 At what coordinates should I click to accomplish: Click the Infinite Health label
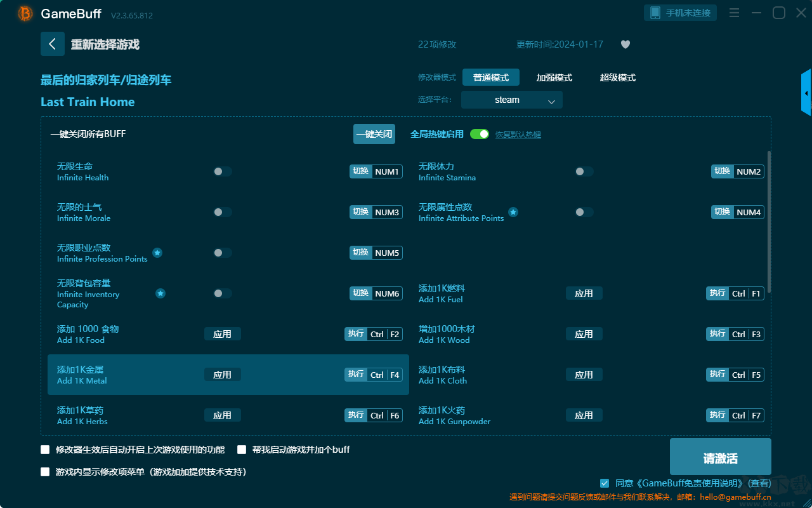point(83,178)
